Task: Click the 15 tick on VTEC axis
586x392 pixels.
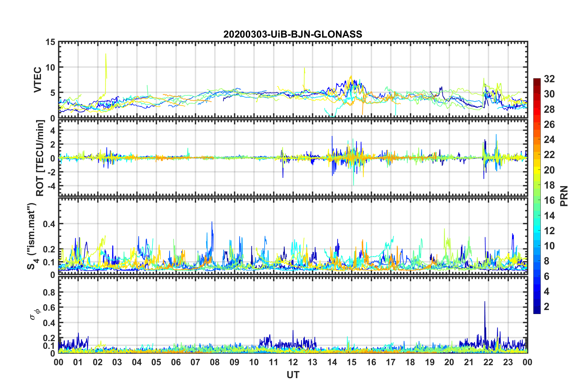Action: 50,42
